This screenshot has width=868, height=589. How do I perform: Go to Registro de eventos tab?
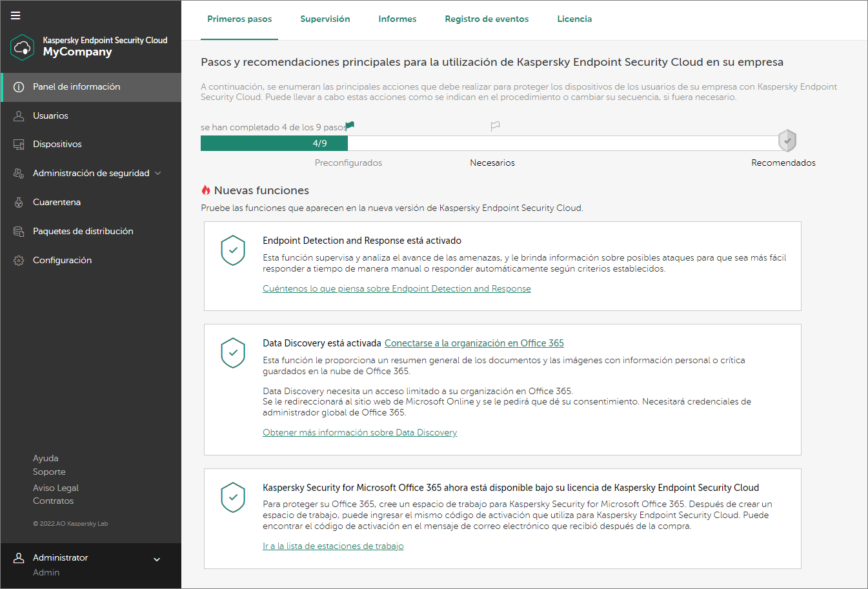coord(487,19)
